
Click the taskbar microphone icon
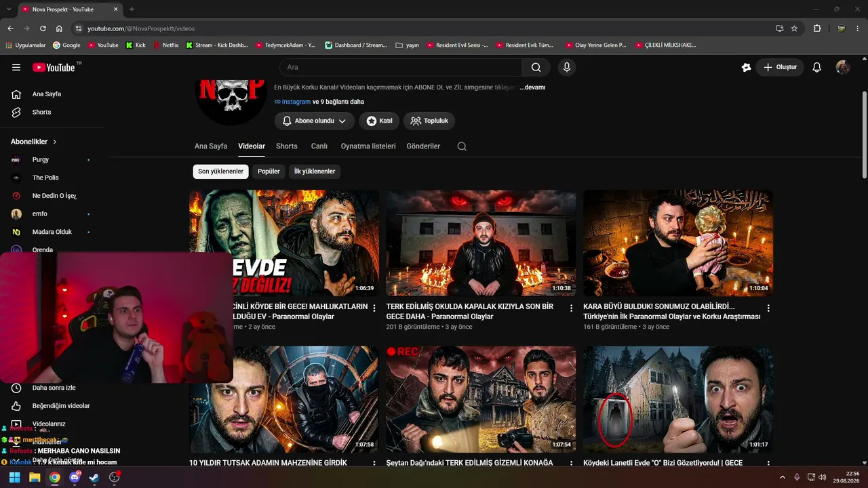click(x=797, y=477)
